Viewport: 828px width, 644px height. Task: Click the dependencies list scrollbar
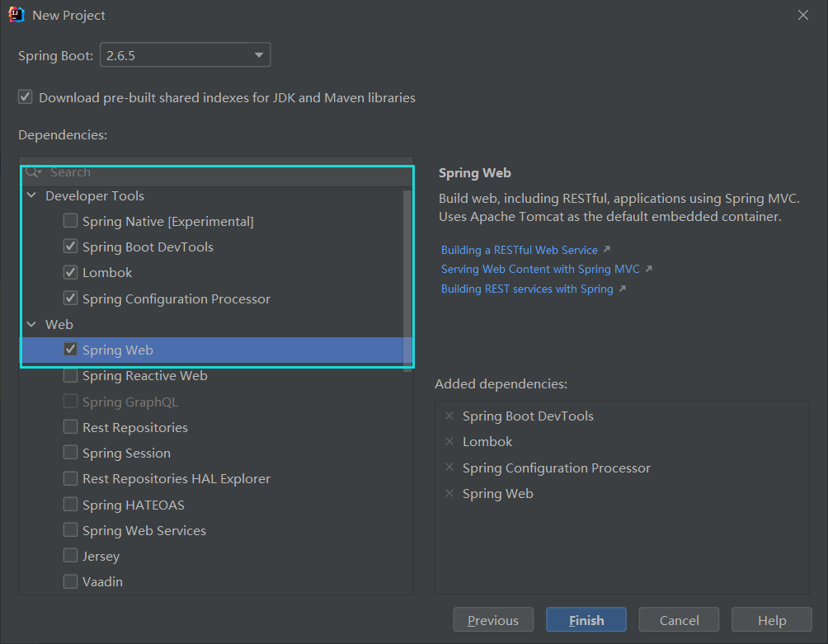(407, 281)
